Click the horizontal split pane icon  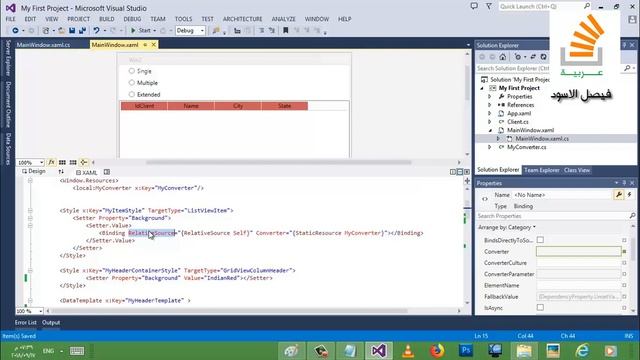click(x=460, y=172)
